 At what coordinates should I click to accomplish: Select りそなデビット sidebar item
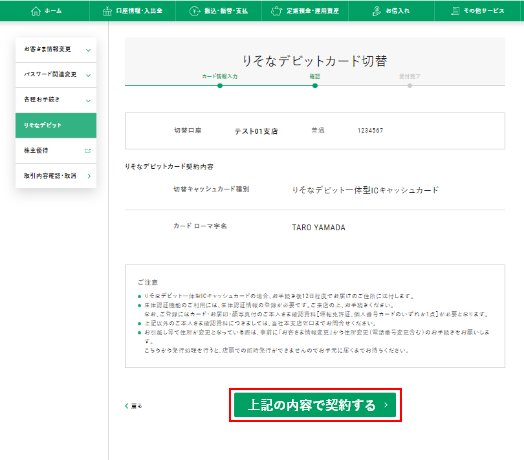(x=56, y=125)
